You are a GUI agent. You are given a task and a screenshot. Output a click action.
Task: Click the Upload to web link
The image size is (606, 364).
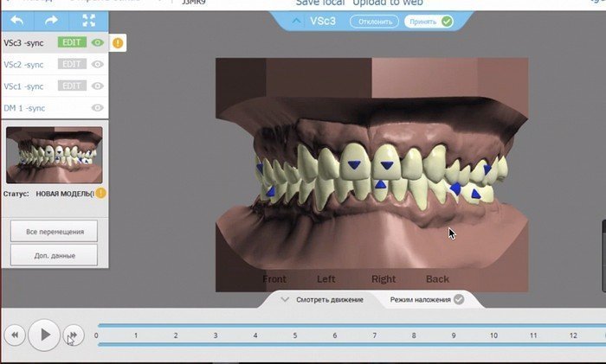pyautogui.click(x=388, y=3)
